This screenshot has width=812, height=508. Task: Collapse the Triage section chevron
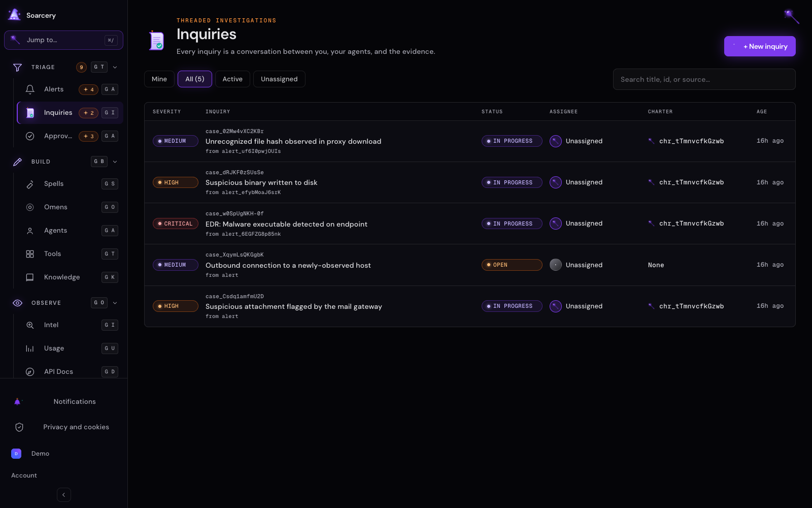115,67
